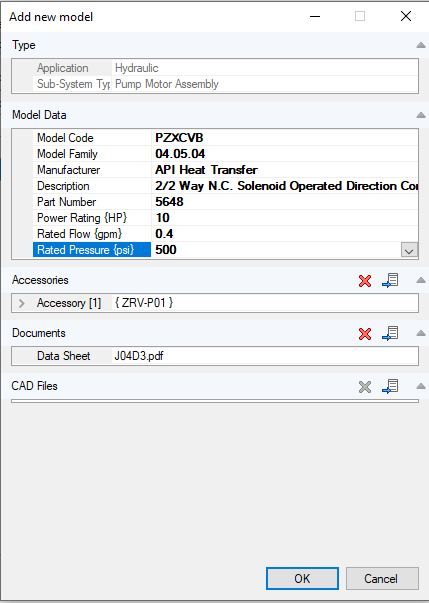Expand Accessory [1] tree row
This screenshot has height=603, width=429.
(x=22, y=303)
